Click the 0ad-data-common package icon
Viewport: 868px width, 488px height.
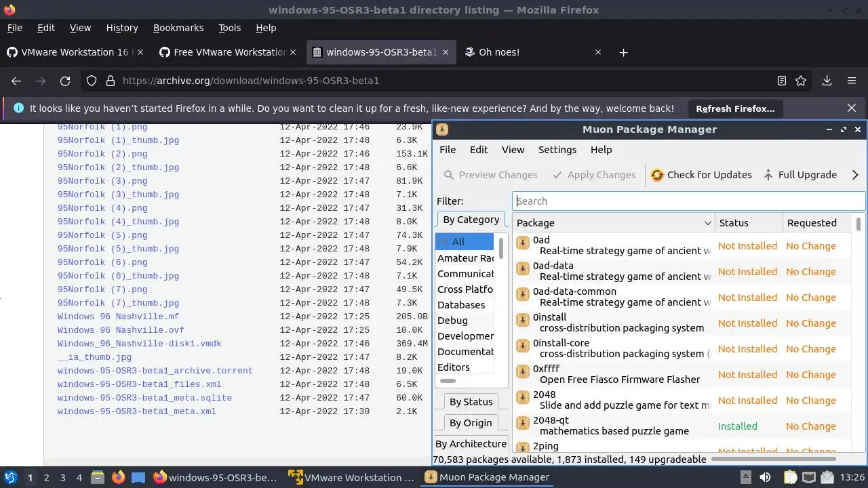coord(523,296)
